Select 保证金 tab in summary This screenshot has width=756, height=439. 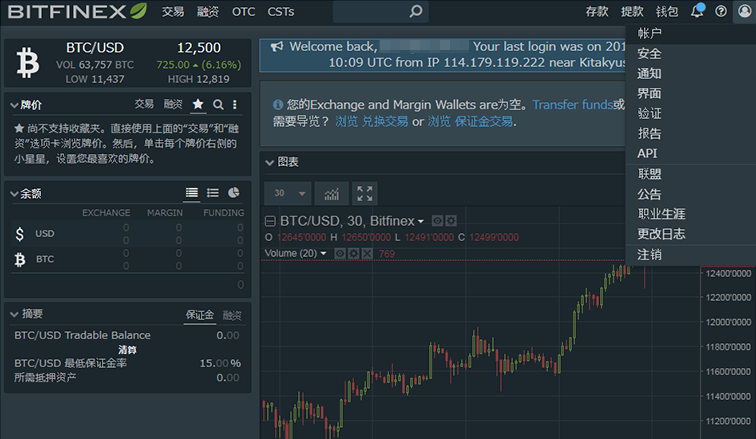pyautogui.click(x=200, y=315)
